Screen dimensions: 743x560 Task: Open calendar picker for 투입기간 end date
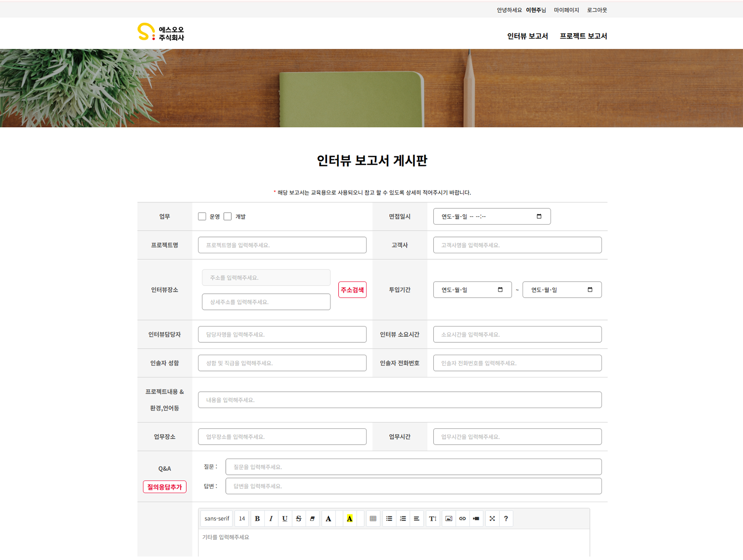pos(590,289)
